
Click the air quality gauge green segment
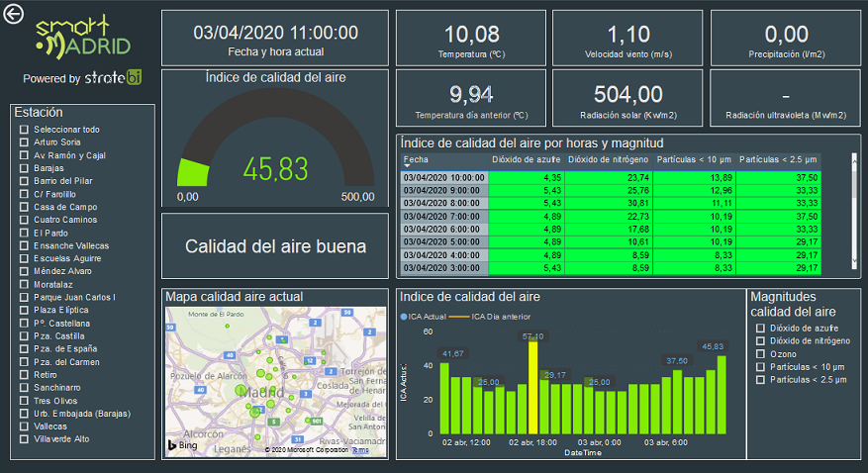[x=192, y=172]
